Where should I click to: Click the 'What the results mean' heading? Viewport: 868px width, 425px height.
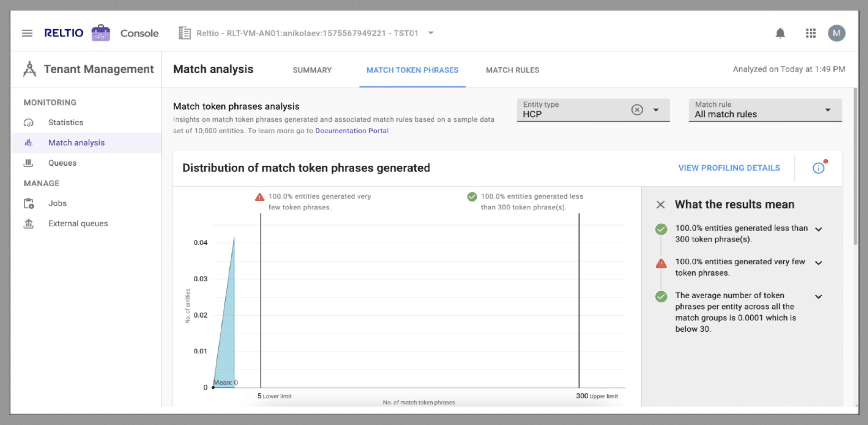[734, 204]
